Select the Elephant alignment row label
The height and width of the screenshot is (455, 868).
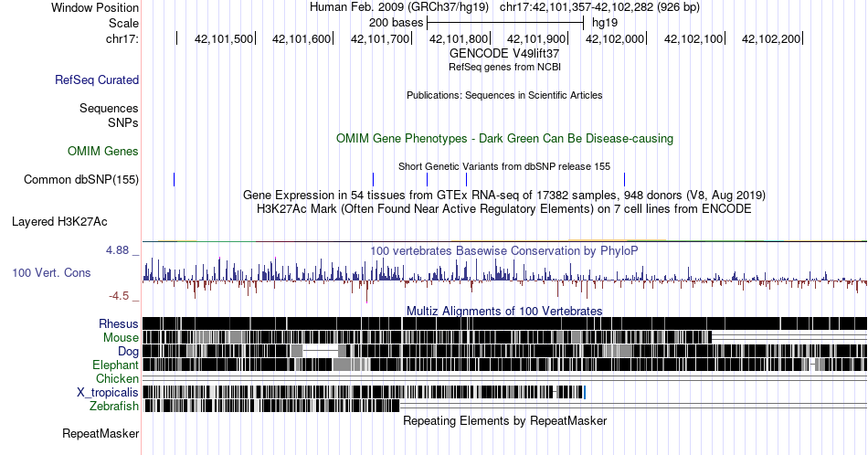click(115, 365)
